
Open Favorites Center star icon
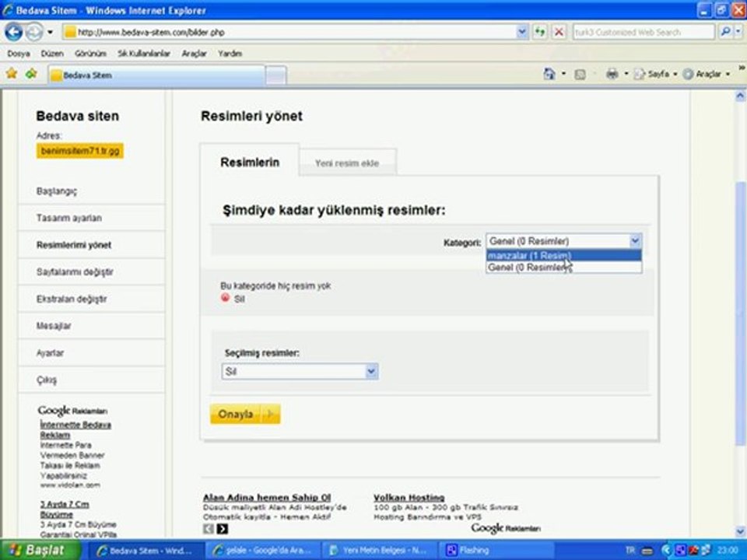click(x=12, y=74)
